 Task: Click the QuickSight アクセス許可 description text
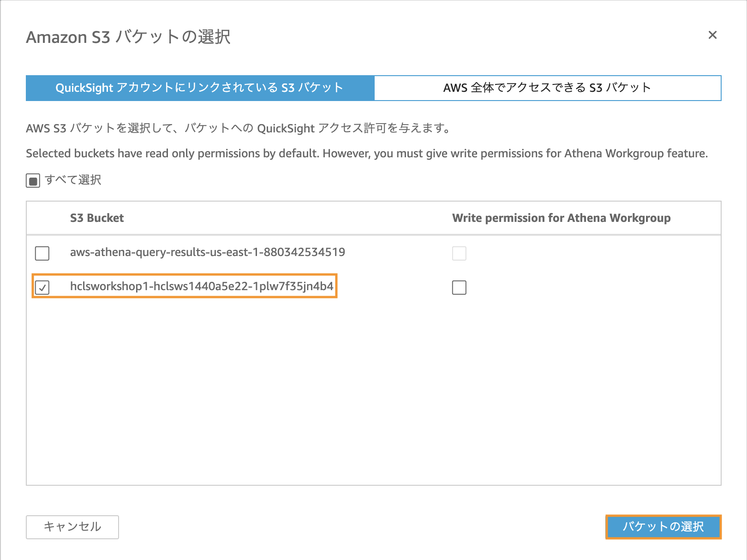238,128
